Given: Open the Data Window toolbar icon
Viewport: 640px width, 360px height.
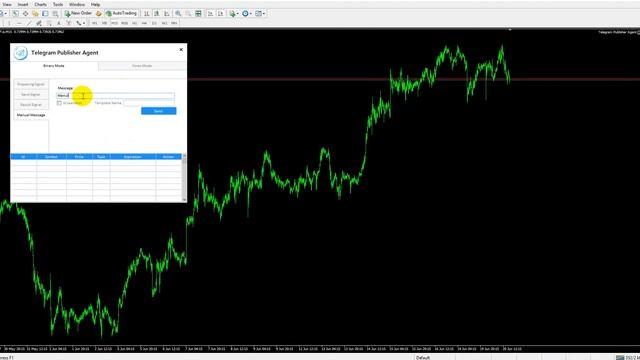Looking at the screenshot, I should 25,13.
